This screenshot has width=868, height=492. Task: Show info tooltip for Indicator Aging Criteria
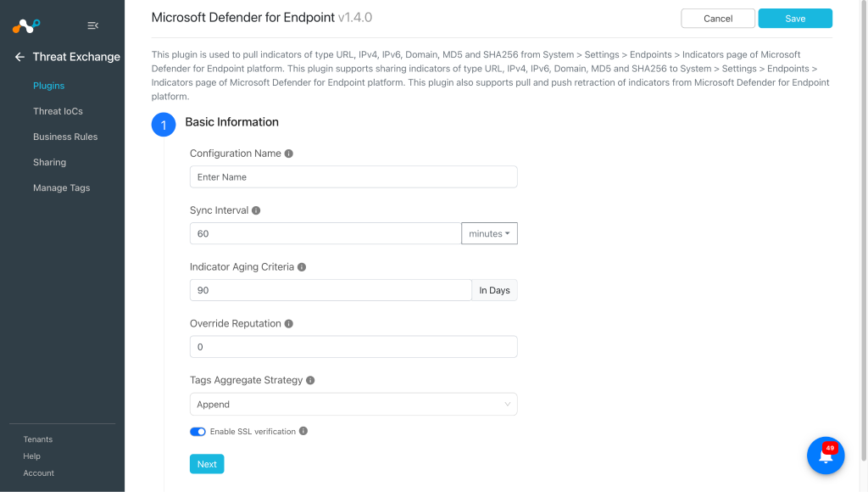tap(302, 267)
